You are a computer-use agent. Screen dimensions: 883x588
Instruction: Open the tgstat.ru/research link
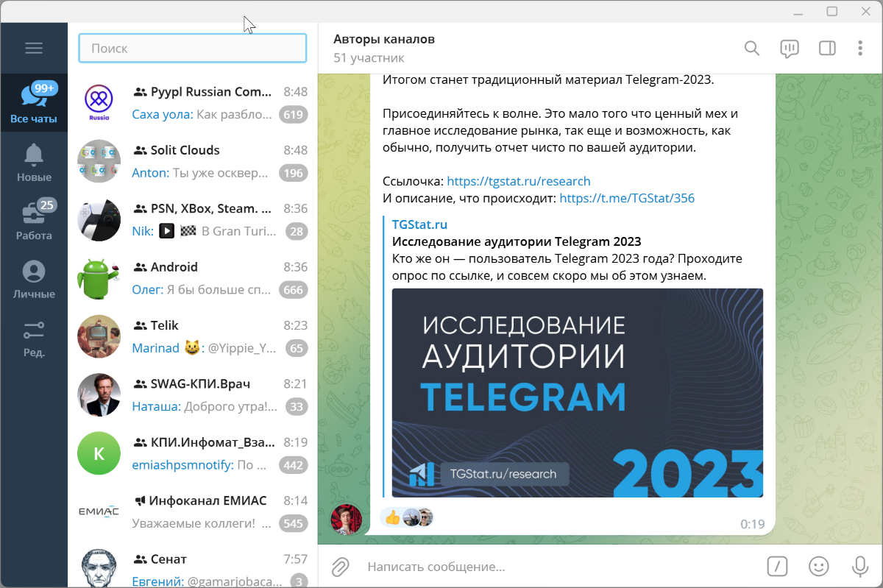coord(519,181)
